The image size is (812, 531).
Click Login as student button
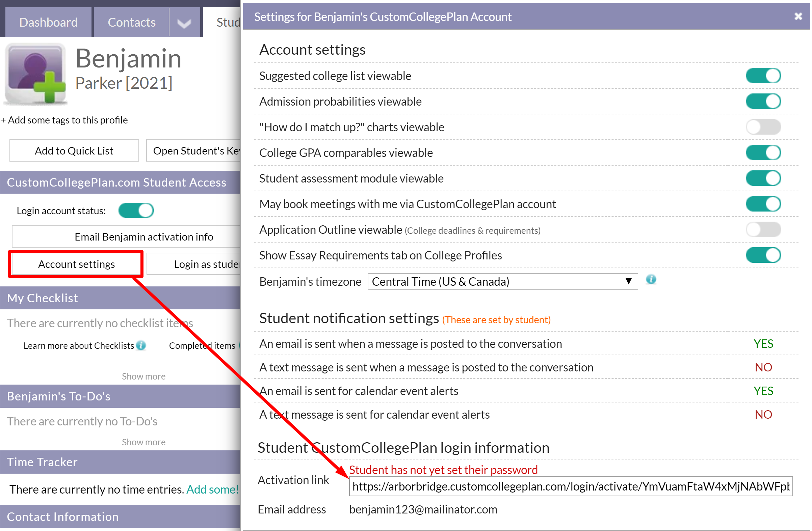click(194, 264)
